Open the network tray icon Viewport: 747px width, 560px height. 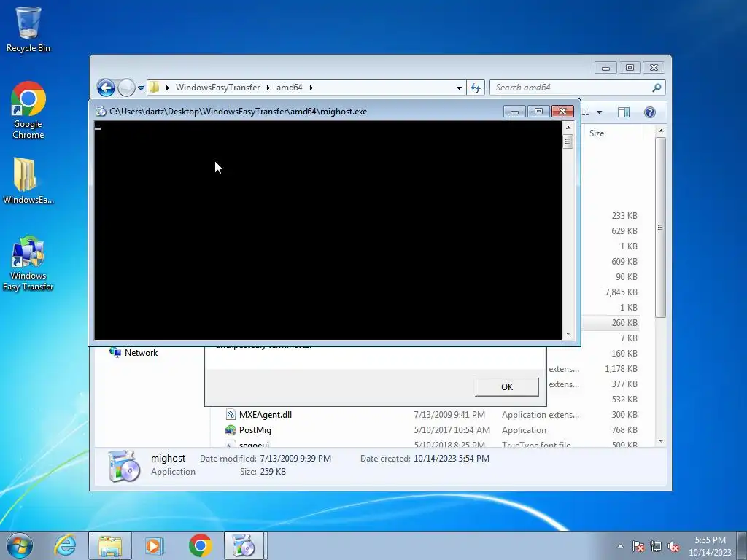(x=656, y=547)
